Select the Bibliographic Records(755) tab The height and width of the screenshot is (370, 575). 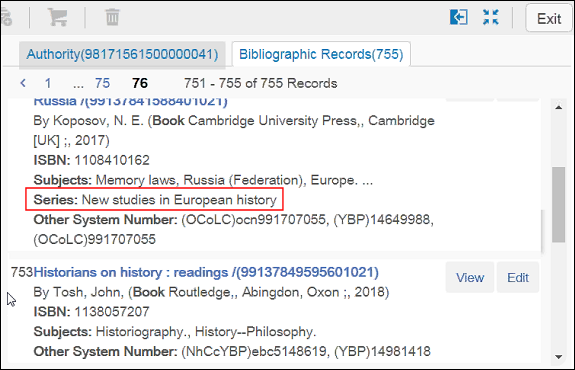pos(321,54)
